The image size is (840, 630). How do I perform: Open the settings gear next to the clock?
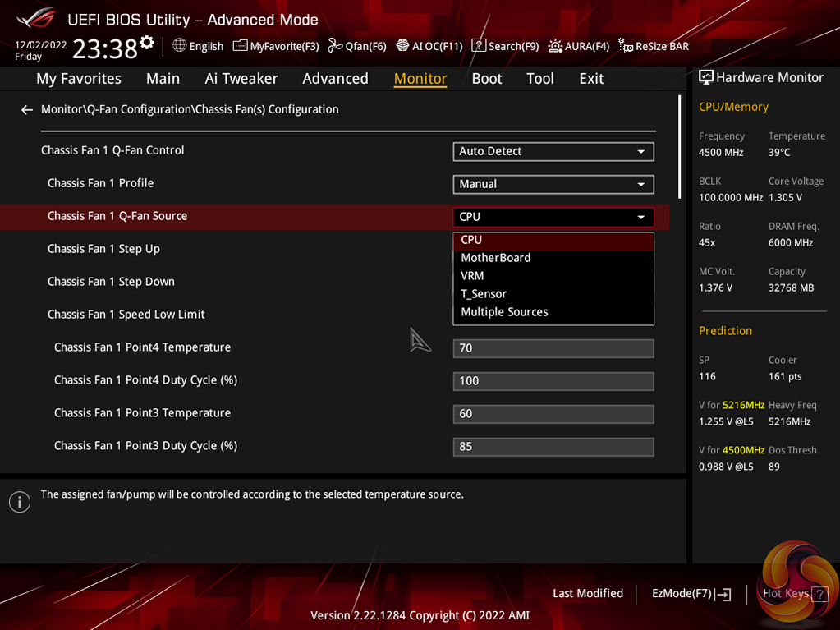point(147,43)
